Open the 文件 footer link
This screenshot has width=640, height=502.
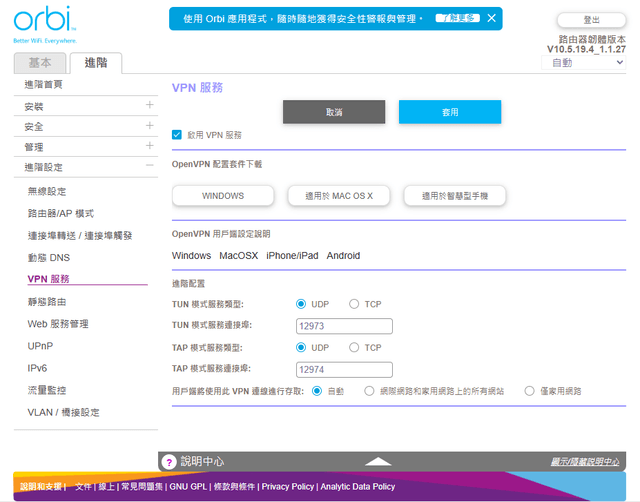[83, 486]
